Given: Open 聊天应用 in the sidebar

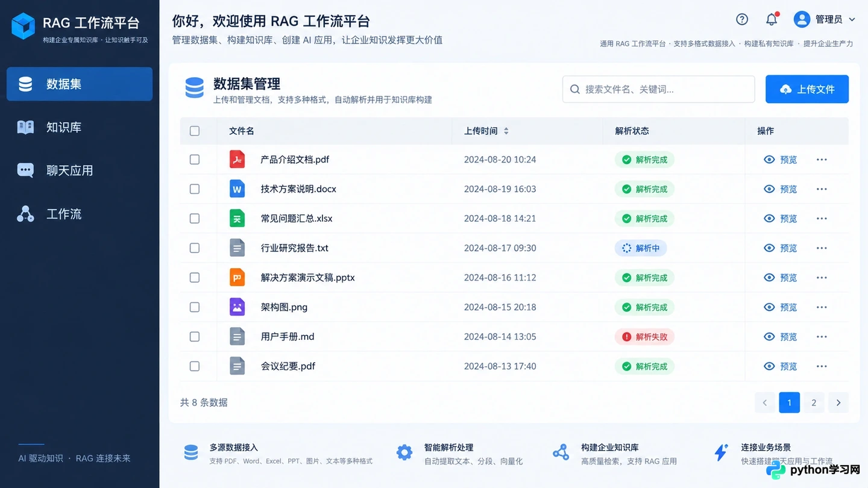Looking at the screenshot, I should [80, 170].
